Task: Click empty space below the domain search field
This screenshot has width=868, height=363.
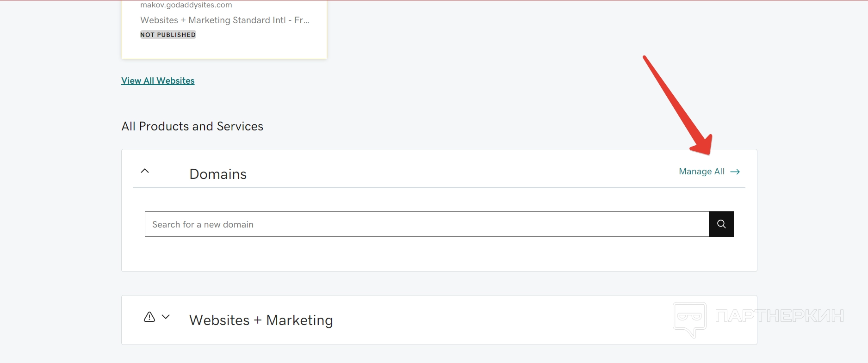Action: [439, 254]
